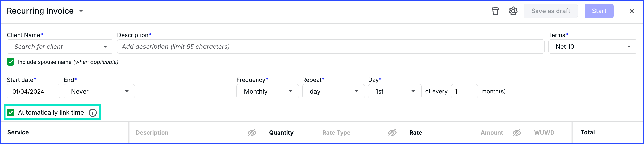The width and height of the screenshot is (644, 144).
Task: Open the Repeat day dropdown
Action: point(333,91)
